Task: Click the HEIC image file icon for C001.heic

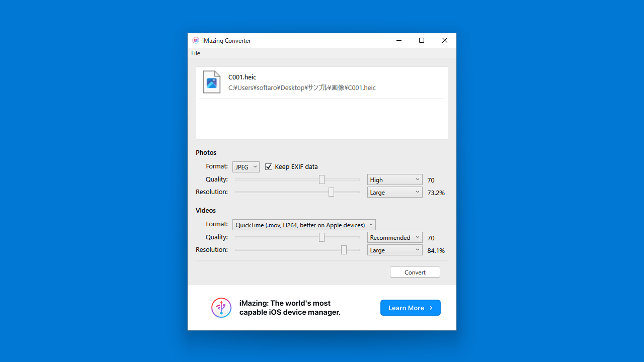Action: 212,82
